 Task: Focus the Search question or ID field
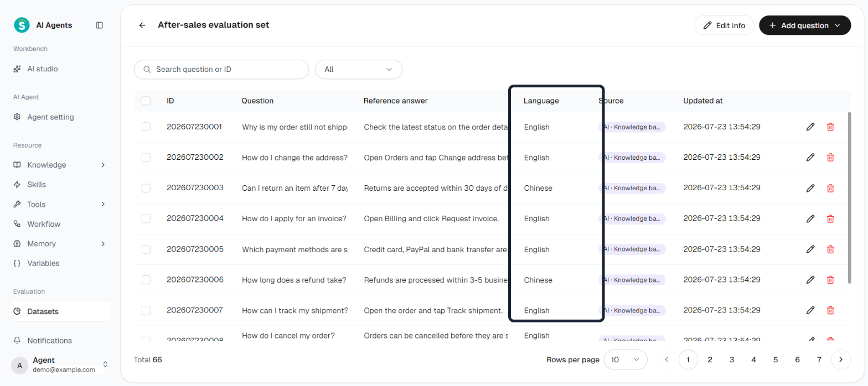coord(221,70)
